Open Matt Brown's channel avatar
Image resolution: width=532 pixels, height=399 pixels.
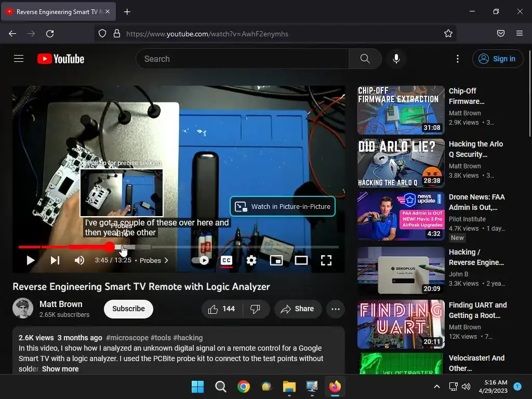point(23,308)
